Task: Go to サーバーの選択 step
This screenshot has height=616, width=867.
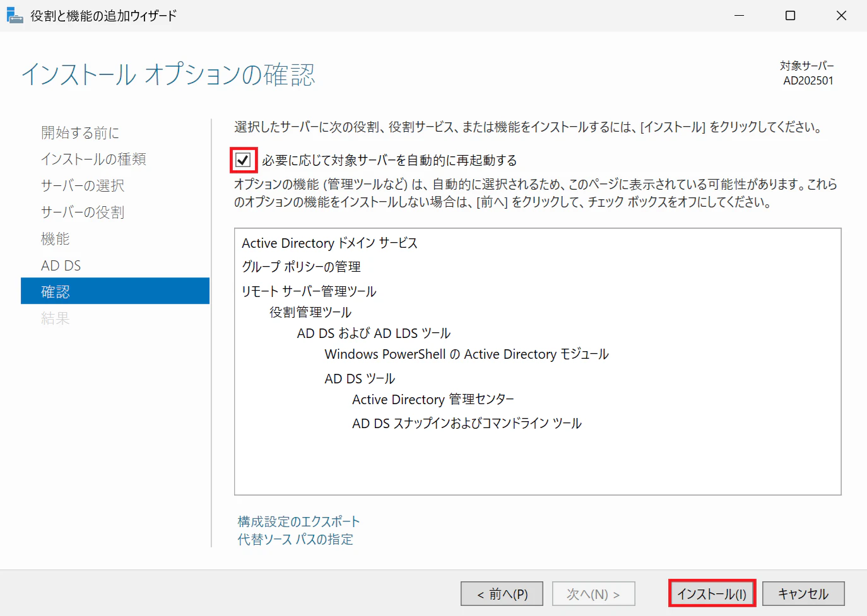Action: click(x=83, y=185)
